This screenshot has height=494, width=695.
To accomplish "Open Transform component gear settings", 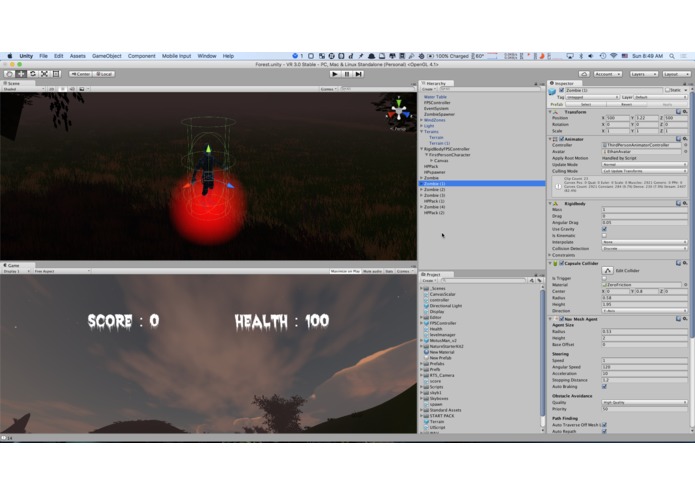I will click(x=685, y=112).
